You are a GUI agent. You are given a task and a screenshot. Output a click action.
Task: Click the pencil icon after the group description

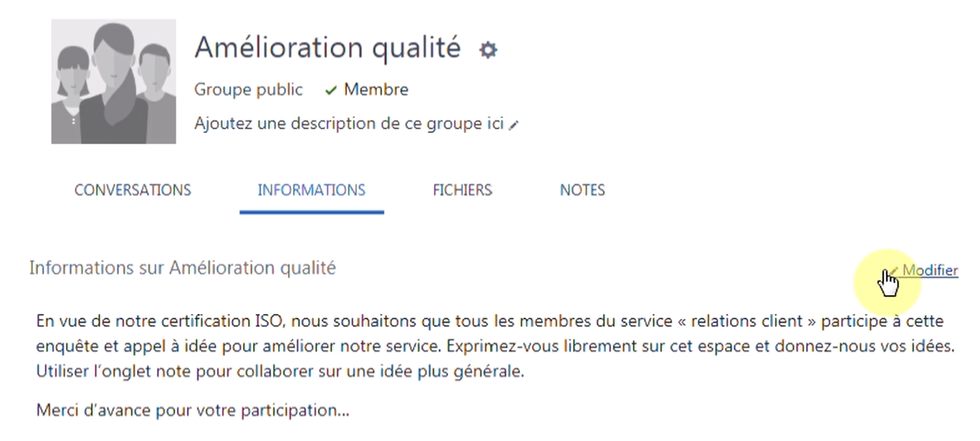[x=513, y=126]
